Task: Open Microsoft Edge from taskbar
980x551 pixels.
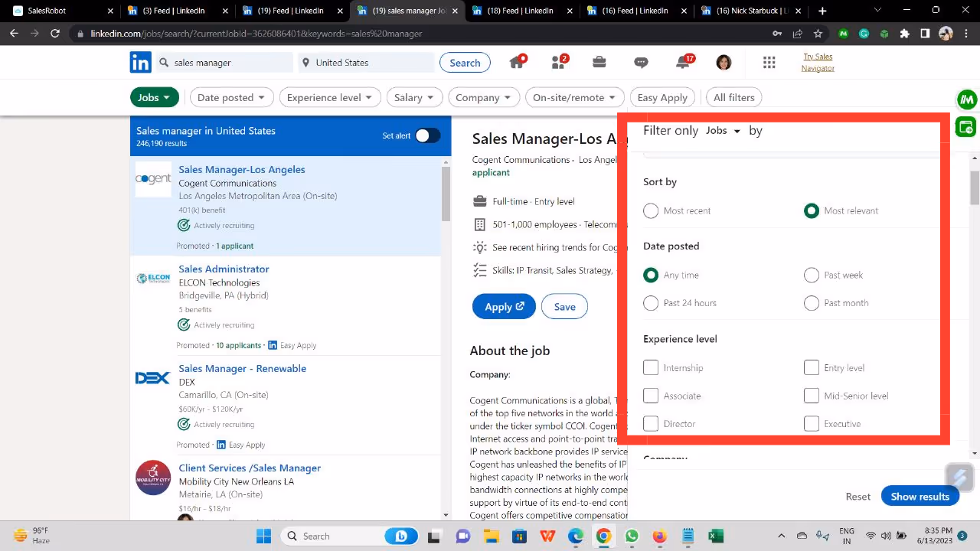Action: [x=576, y=536]
